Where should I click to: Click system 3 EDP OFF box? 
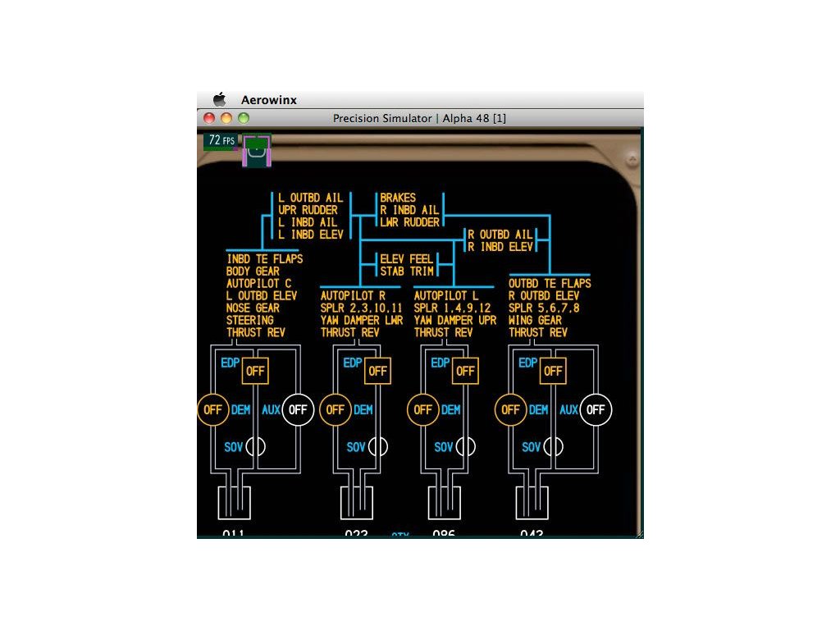point(466,371)
